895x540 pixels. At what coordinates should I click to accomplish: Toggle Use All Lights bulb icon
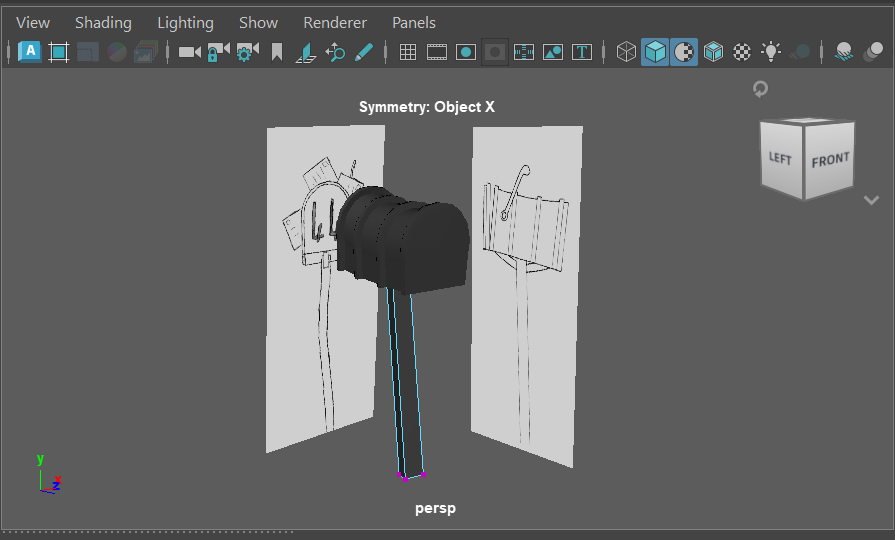click(x=771, y=52)
